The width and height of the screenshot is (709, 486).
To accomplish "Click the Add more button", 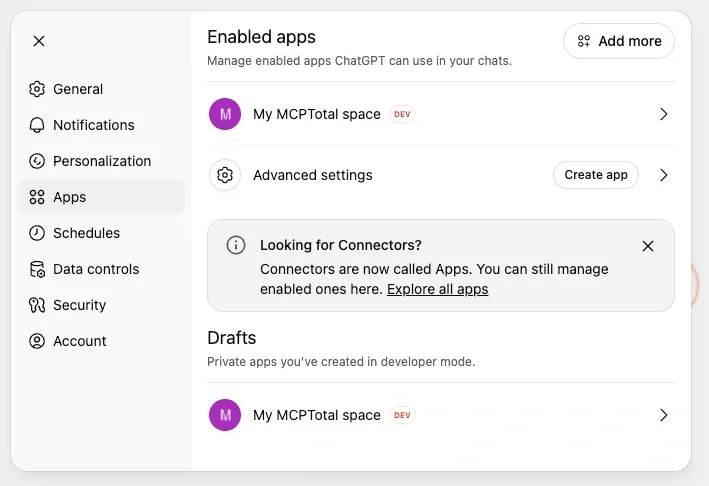I will click(x=619, y=41).
